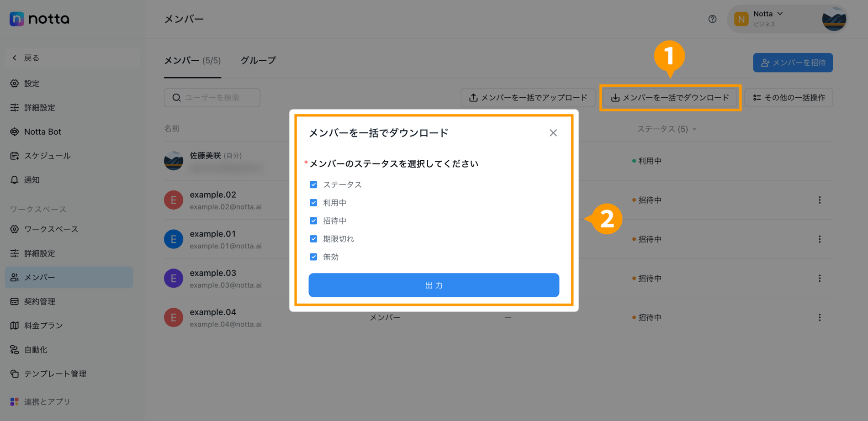Image resolution: width=868 pixels, height=421 pixels.
Task: Click 佐藤美咲 avatar in list
Action: [x=174, y=161]
